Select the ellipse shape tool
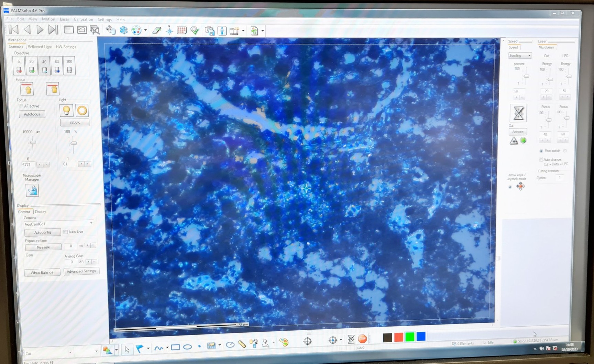 click(187, 347)
